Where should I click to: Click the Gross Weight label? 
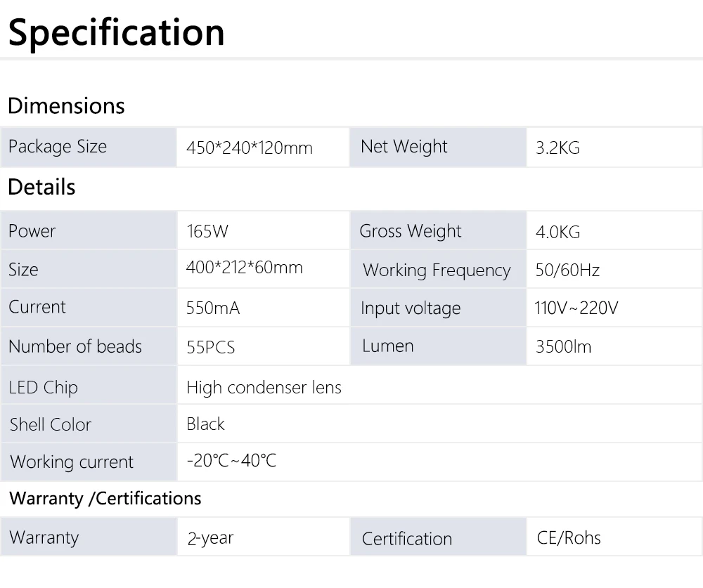click(411, 231)
